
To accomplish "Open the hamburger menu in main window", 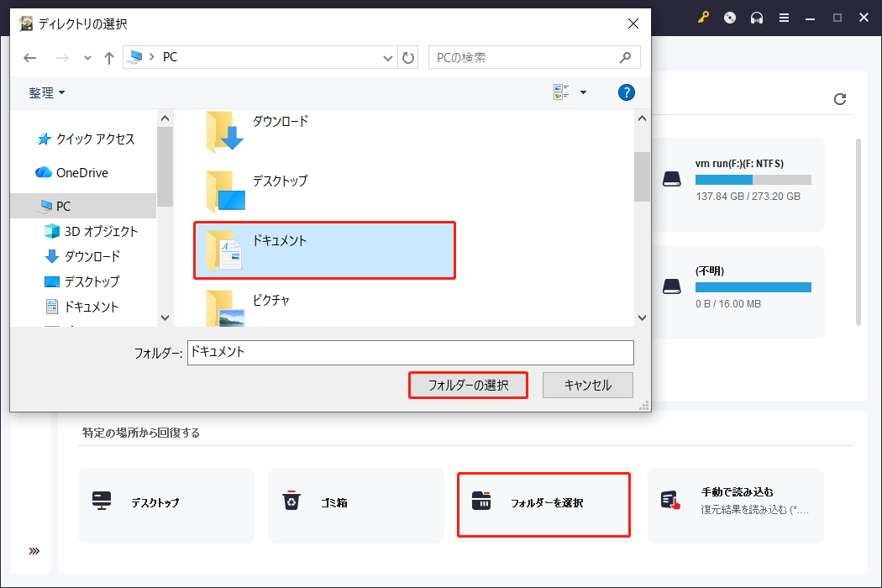I will tap(784, 18).
